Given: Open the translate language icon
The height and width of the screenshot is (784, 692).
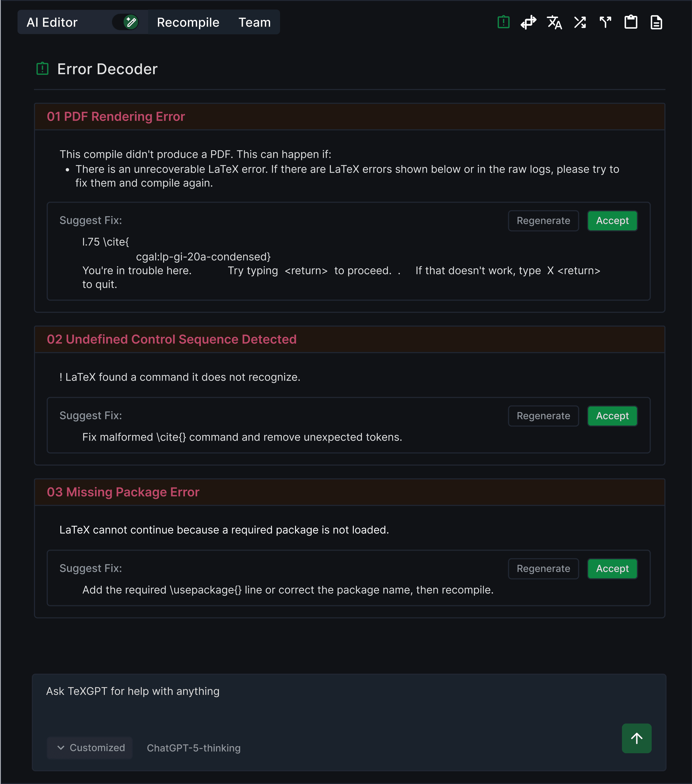Looking at the screenshot, I should (554, 22).
